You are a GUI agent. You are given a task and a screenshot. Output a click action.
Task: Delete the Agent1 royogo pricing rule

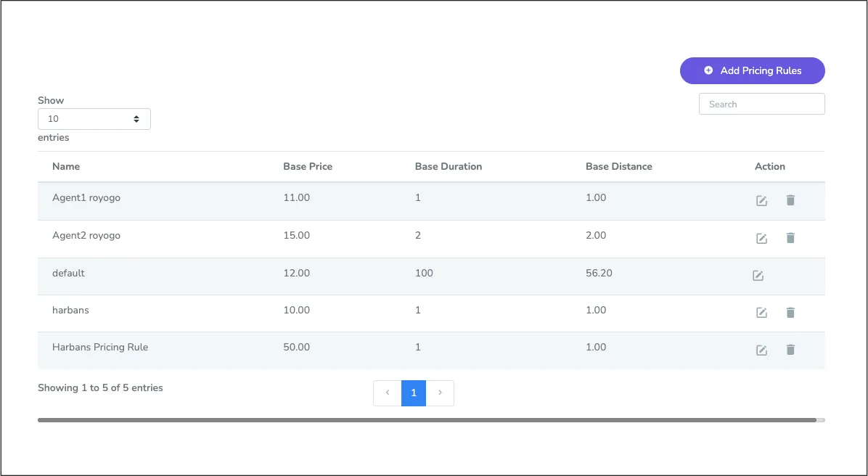pos(790,200)
